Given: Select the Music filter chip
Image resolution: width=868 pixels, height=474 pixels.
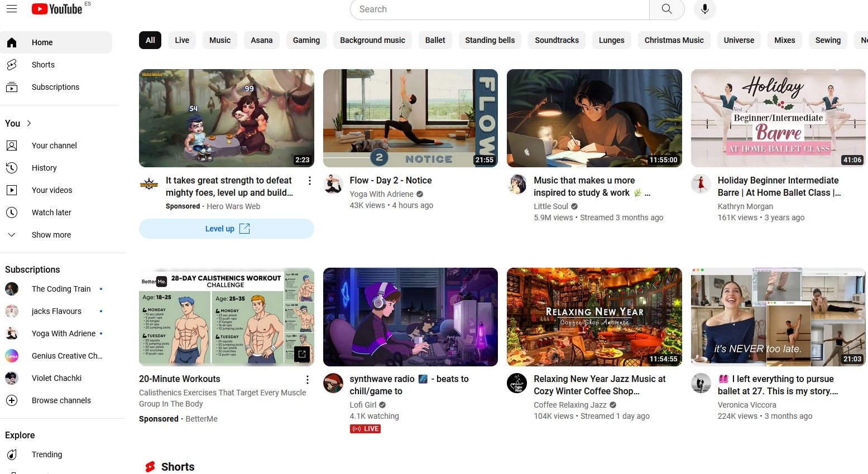Looking at the screenshot, I should pos(219,40).
